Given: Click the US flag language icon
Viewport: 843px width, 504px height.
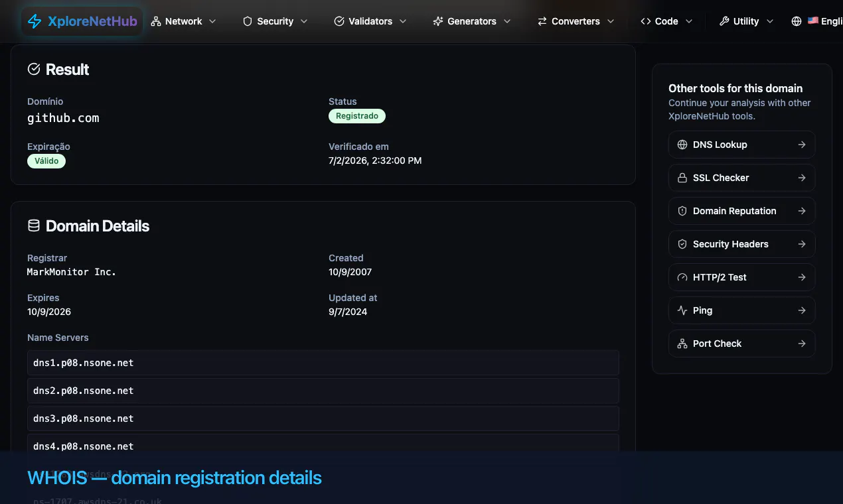Looking at the screenshot, I should click(813, 21).
